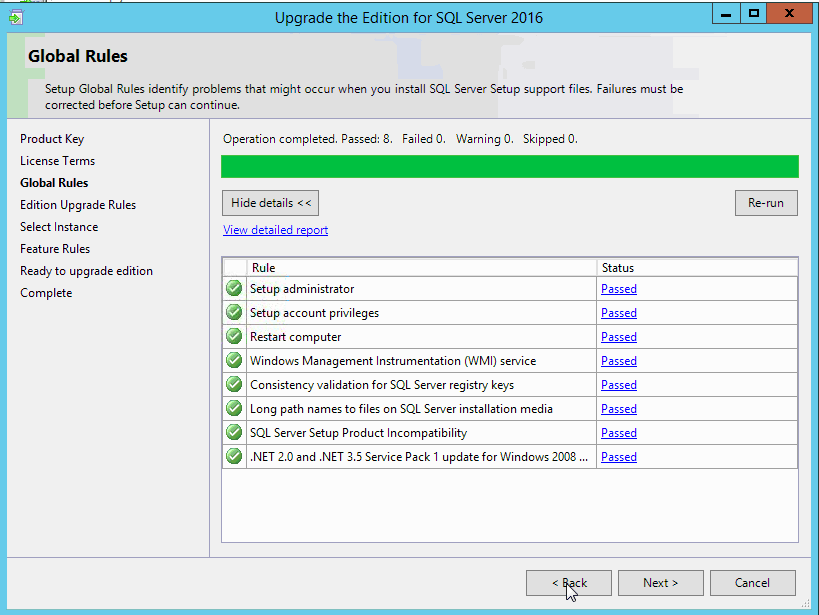Image resolution: width=819 pixels, height=615 pixels.
Task: Click green check icon for Product Incompatibility rule
Action: pyautogui.click(x=234, y=433)
